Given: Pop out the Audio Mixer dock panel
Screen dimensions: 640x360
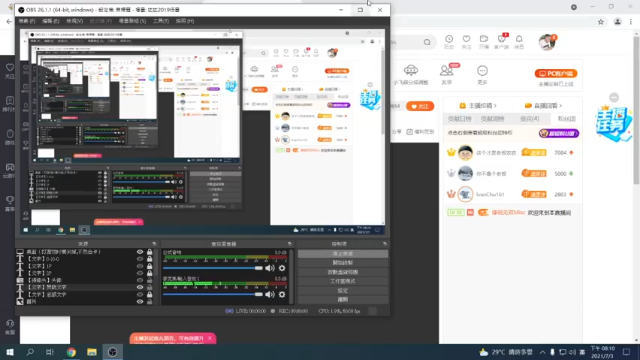Looking at the screenshot, I should pos(289,244).
